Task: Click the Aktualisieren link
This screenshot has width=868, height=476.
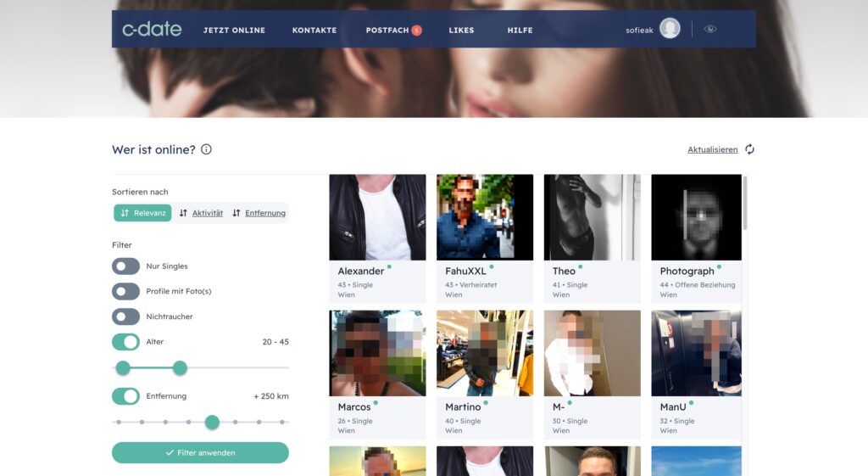Action: point(712,149)
